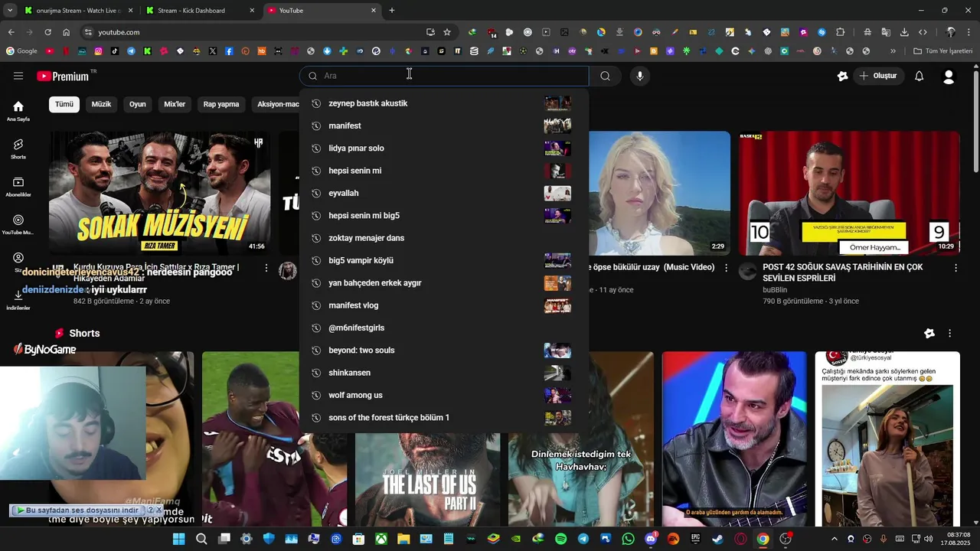The image size is (980, 551).
Task: Choose the shinkansen search suggestion
Action: [444, 373]
